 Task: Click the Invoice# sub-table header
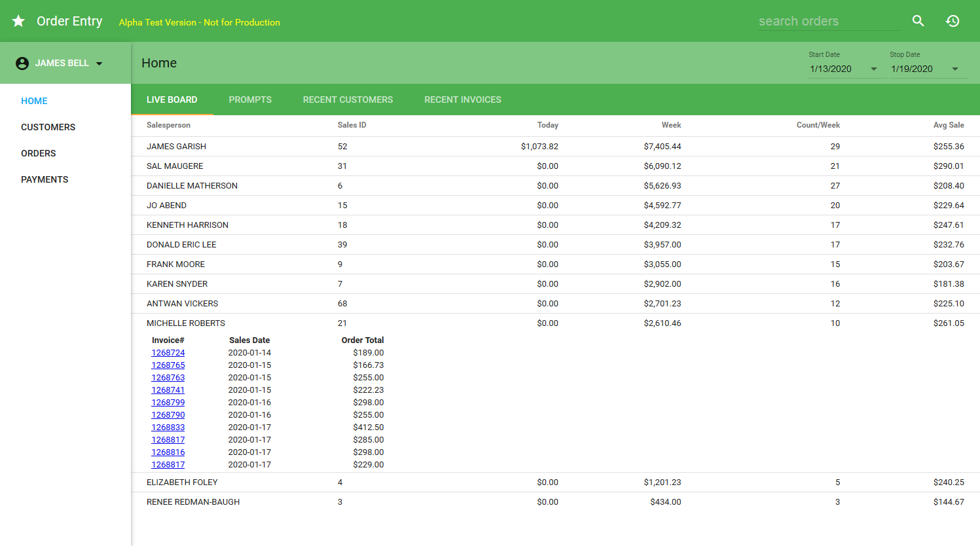(168, 340)
